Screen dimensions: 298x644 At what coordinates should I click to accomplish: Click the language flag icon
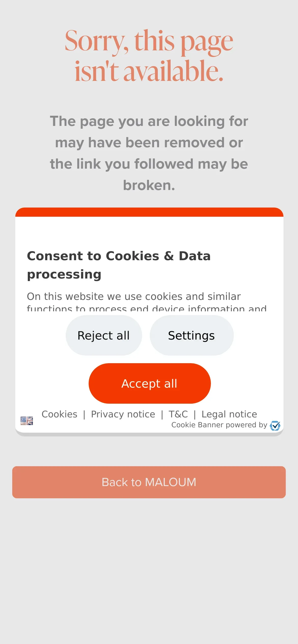[x=27, y=421]
